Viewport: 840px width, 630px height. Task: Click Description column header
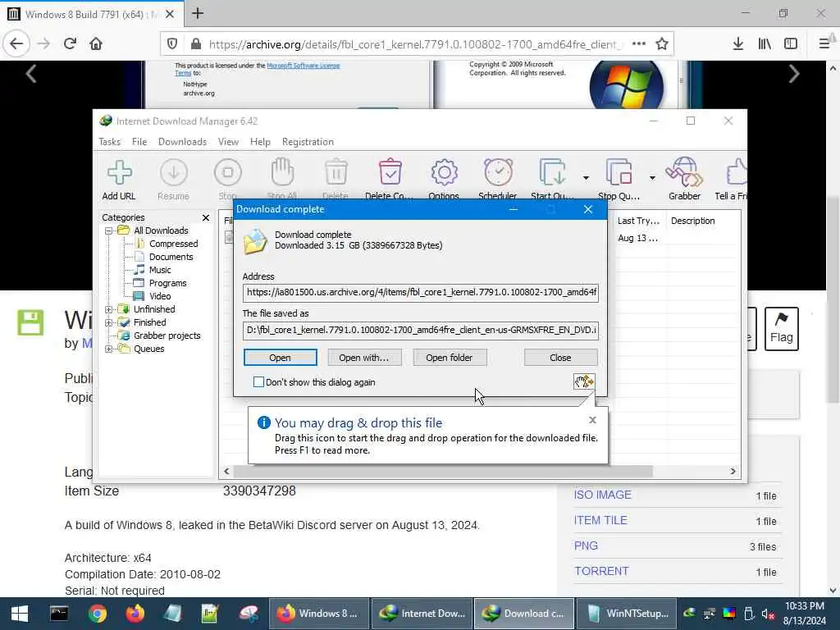pyautogui.click(x=692, y=221)
